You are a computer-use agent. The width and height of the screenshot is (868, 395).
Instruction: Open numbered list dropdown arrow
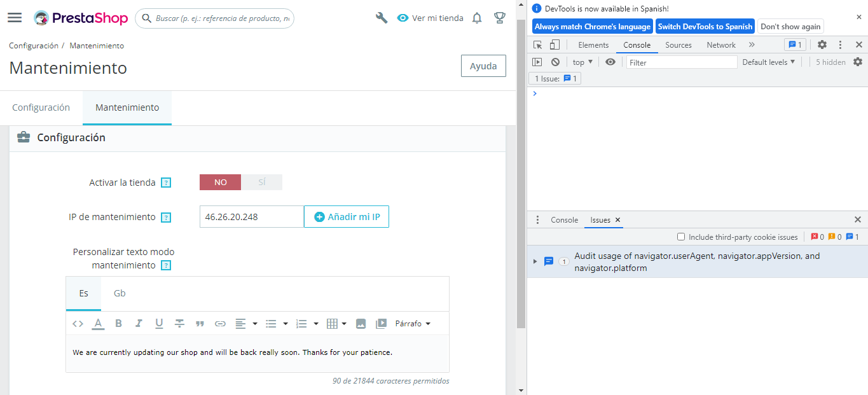tap(316, 324)
